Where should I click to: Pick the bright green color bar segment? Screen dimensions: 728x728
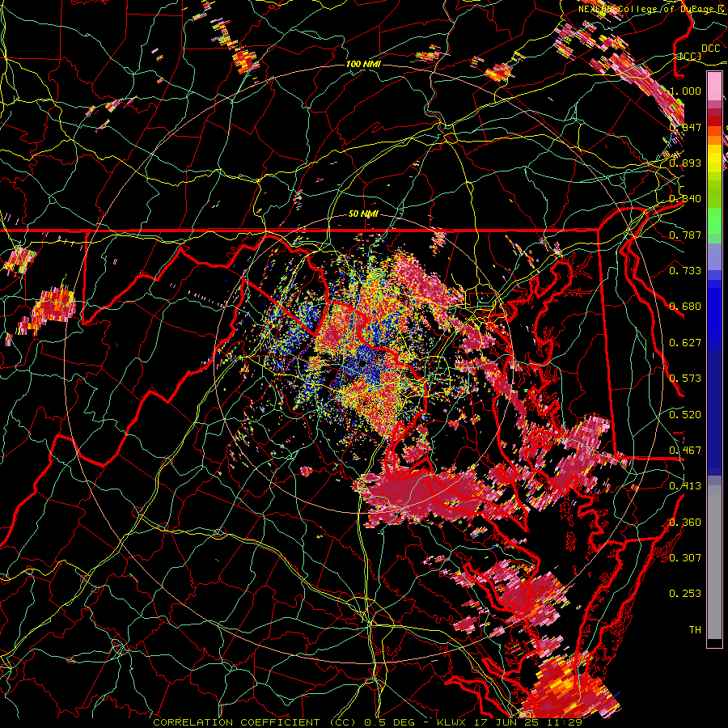[714, 221]
